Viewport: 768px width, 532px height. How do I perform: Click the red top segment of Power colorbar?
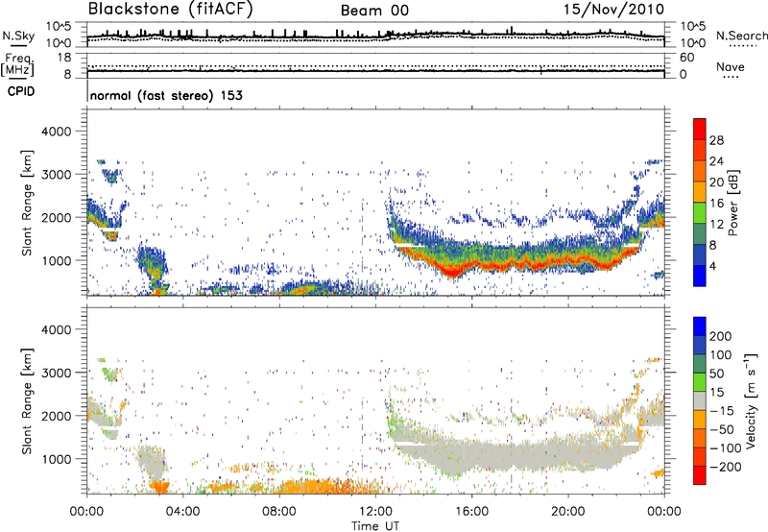700,129
